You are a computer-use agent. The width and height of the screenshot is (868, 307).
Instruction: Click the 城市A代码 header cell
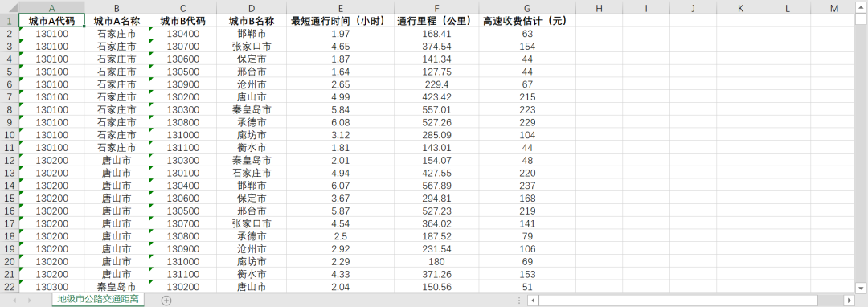coord(51,21)
